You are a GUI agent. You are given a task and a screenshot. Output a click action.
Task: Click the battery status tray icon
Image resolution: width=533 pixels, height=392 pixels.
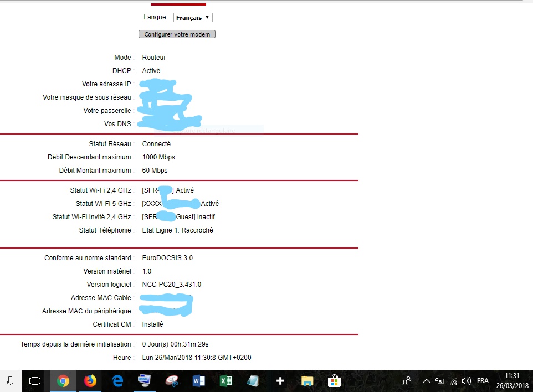[x=440, y=381]
